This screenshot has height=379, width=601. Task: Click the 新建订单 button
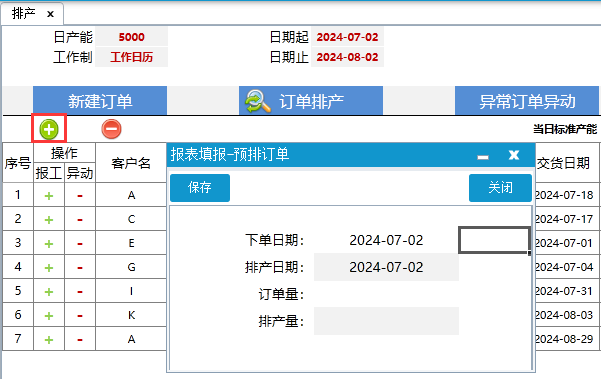tap(100, 101)
